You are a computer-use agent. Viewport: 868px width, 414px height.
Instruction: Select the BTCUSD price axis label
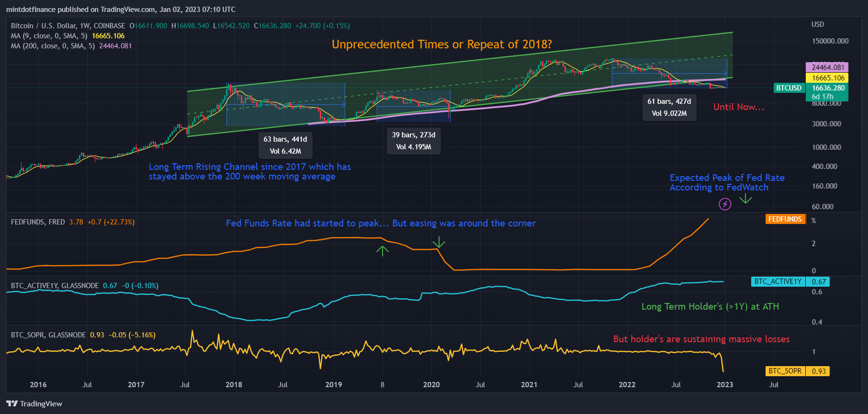[x=789, y=88]
